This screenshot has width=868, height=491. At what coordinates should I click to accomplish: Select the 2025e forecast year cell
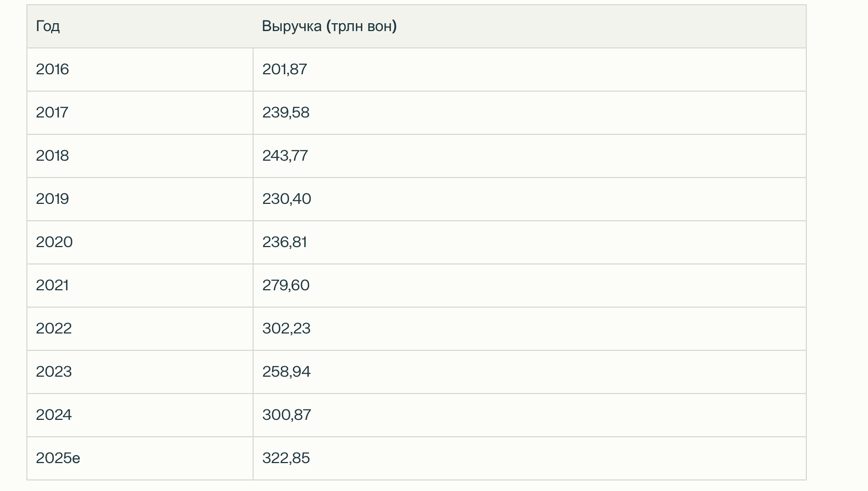tap(58, 458)
